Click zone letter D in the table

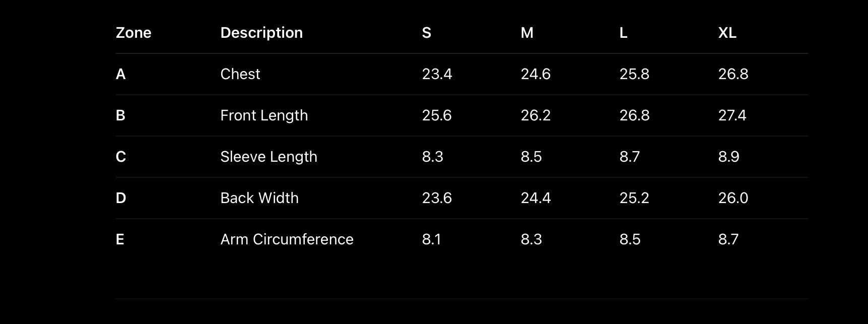click(121, 198)
